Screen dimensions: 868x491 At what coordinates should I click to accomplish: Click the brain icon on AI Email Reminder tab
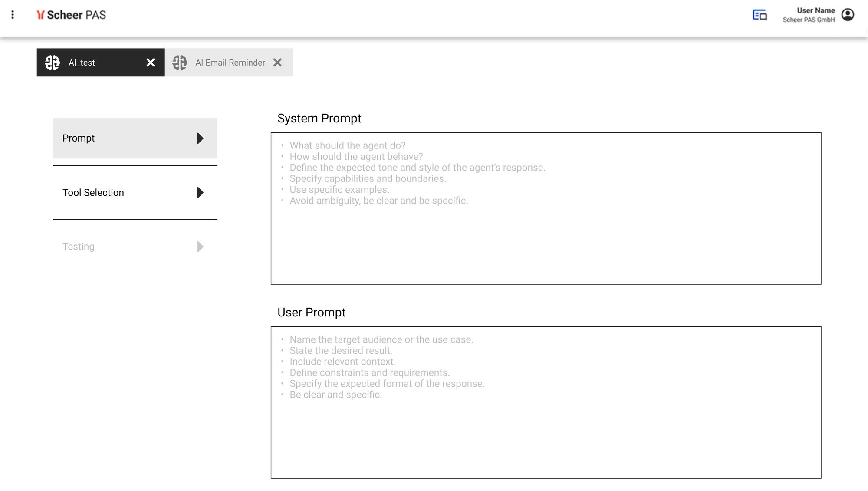pos(180,63)
